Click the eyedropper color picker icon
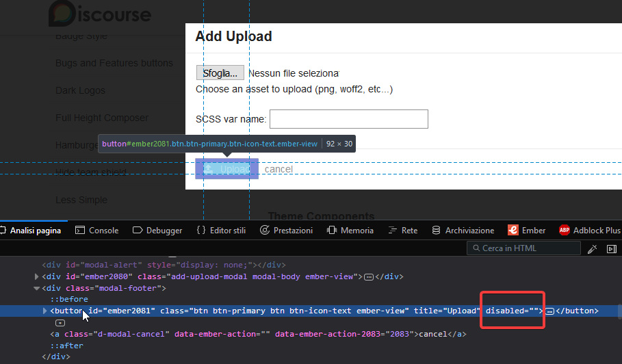The height and width of the screenshot is (364, 622). [593, 248]
